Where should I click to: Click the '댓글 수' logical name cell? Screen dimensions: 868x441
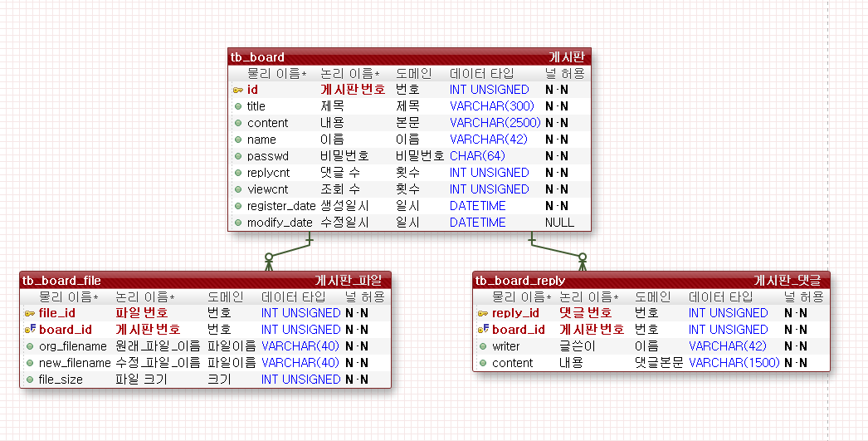click(340, 173)
